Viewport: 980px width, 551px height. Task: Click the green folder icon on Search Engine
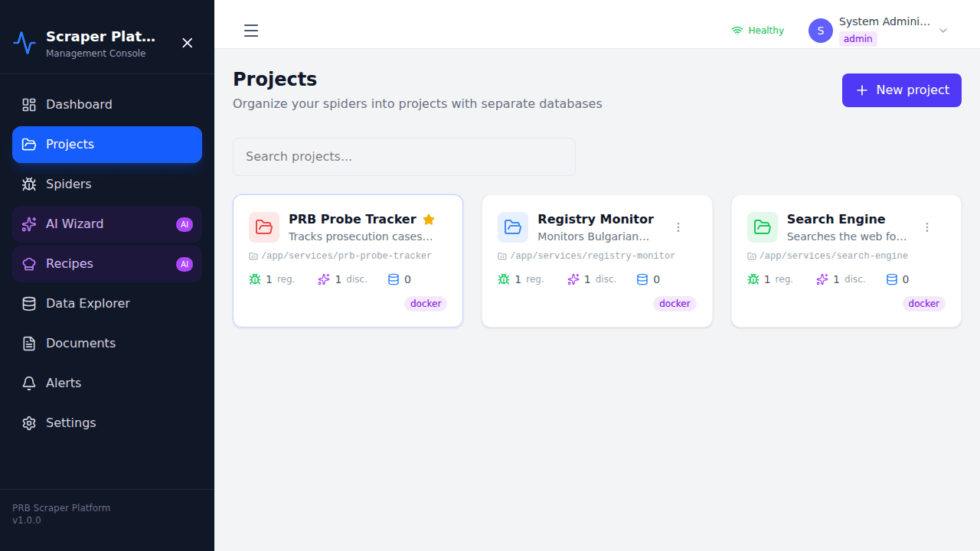[762, 227]
